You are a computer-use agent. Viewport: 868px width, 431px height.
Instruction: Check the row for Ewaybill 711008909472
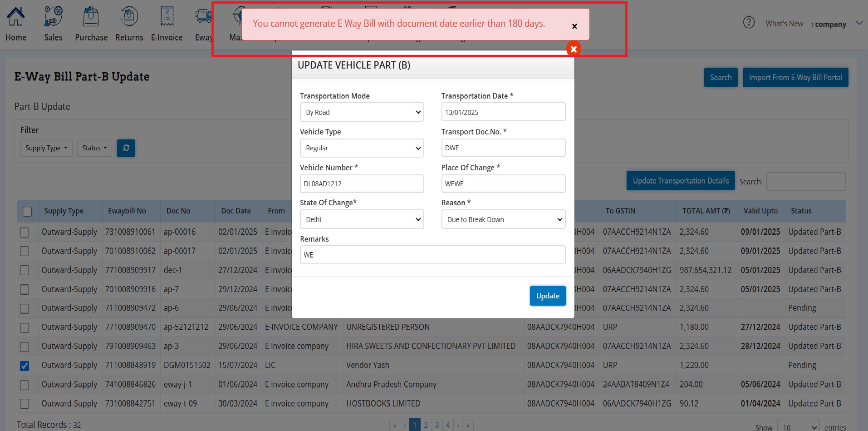click(x=25, y=308)
